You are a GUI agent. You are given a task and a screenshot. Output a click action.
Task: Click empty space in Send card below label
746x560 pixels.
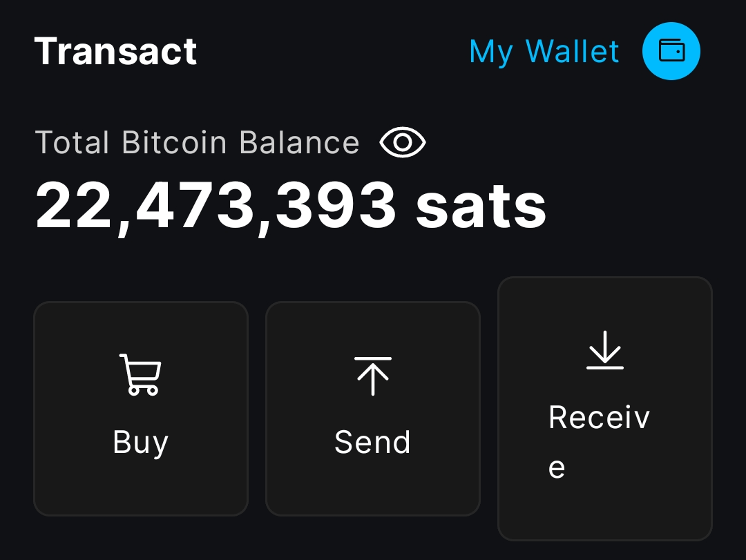pos(372,489)
